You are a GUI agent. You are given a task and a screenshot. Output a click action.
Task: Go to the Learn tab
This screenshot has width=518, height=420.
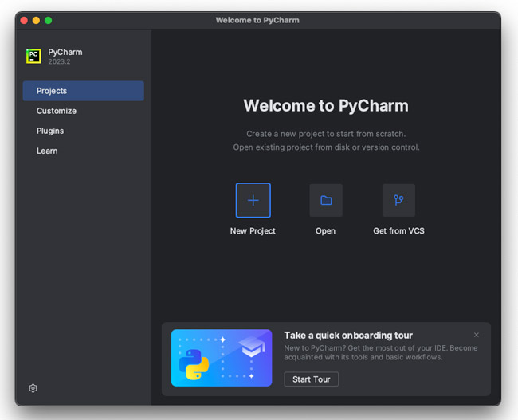click(83, 151)
